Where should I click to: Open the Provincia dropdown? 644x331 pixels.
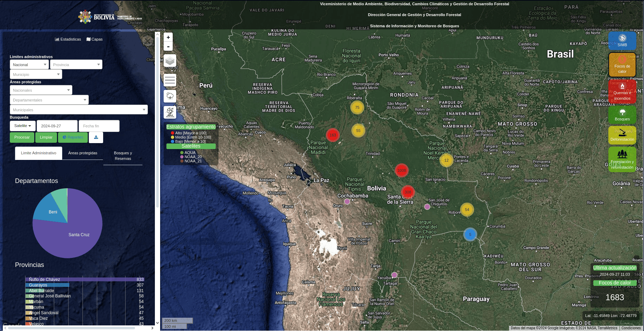click(x=76, y=65)
